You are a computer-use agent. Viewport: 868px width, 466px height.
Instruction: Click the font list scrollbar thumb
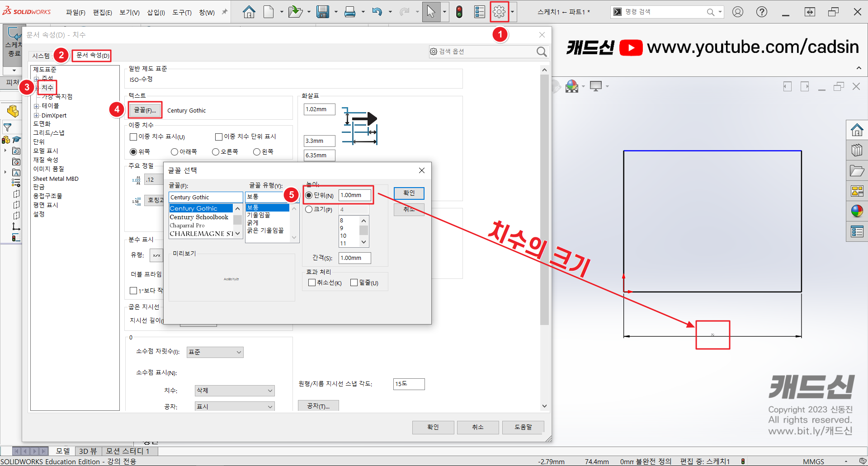tap(237, 220)
